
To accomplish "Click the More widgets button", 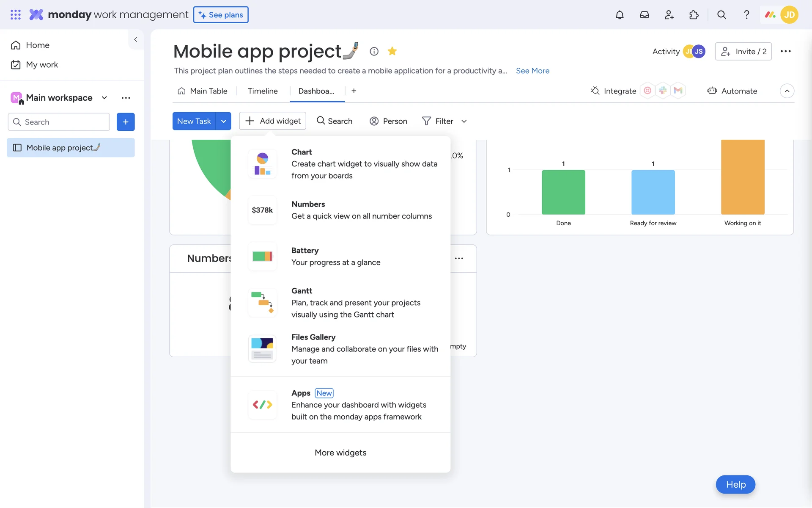I will [340, 453].
